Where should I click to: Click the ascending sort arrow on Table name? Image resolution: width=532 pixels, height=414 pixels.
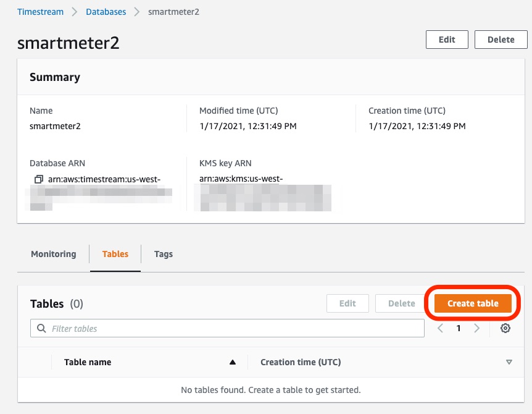pos(233,362)
